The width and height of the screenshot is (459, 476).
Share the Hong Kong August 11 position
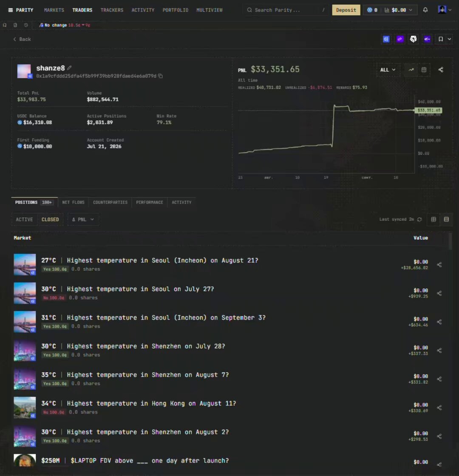coord(439,408)
